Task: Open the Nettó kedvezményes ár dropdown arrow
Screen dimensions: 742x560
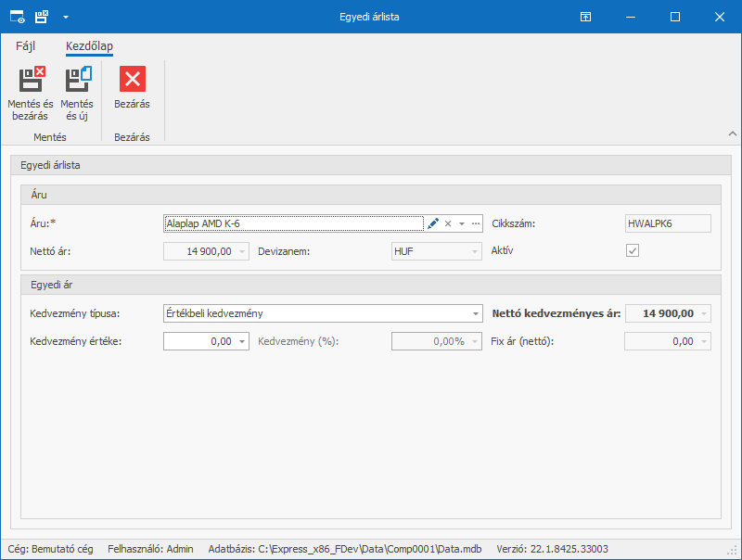Action: [704, 313]
